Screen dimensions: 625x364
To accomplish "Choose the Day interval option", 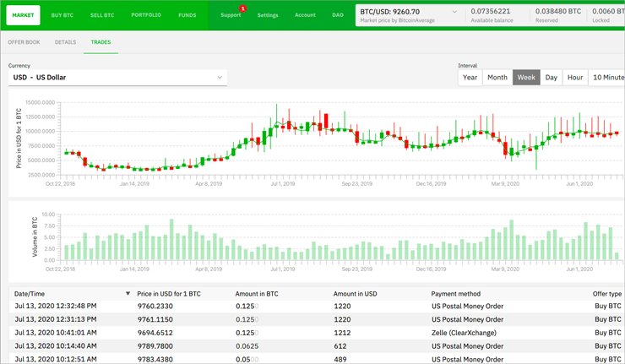I will [552, 78].
